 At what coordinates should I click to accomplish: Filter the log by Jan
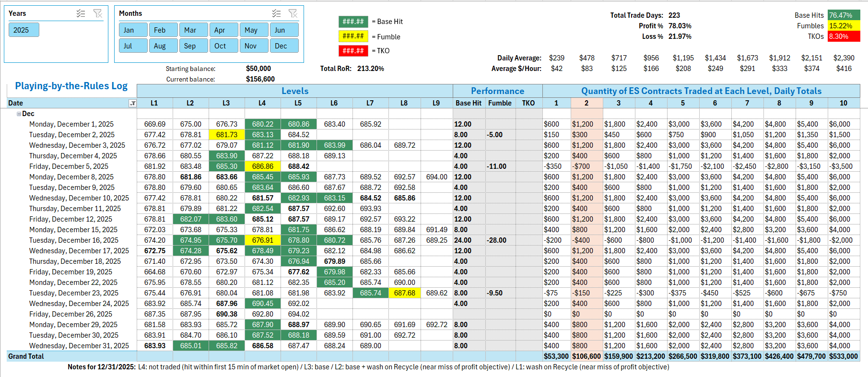[x=133, y=30]
